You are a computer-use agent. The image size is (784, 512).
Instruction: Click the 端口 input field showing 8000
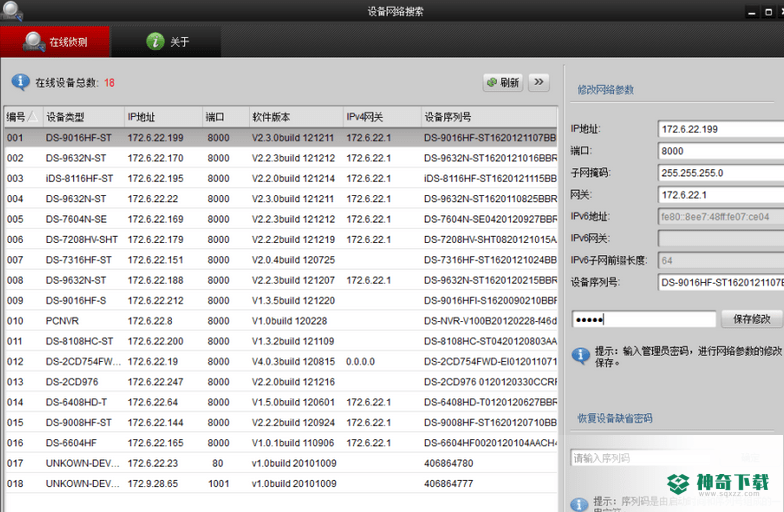(720, 151)
